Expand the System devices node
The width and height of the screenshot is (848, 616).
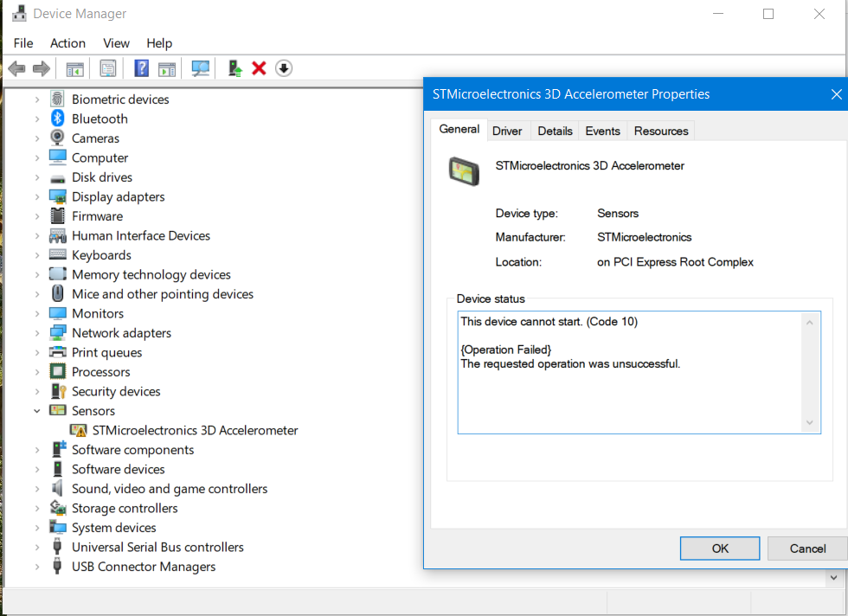pyautogui.click(x=36, y=528)
